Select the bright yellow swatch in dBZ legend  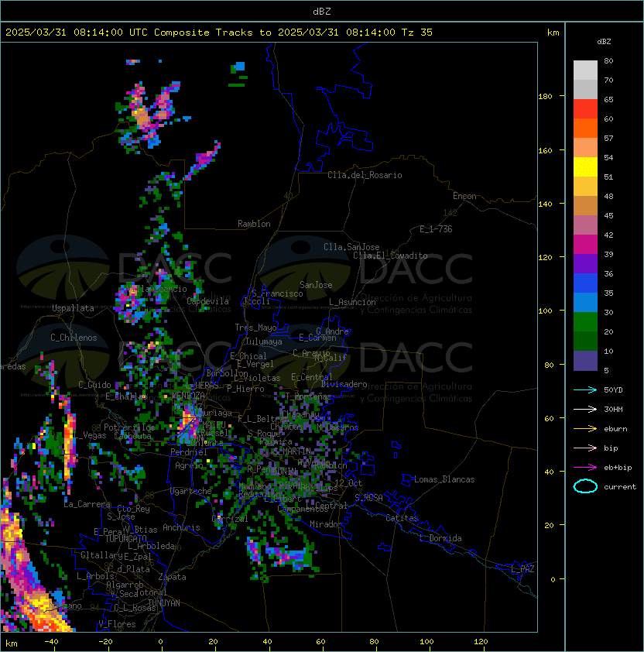point(585,166)
